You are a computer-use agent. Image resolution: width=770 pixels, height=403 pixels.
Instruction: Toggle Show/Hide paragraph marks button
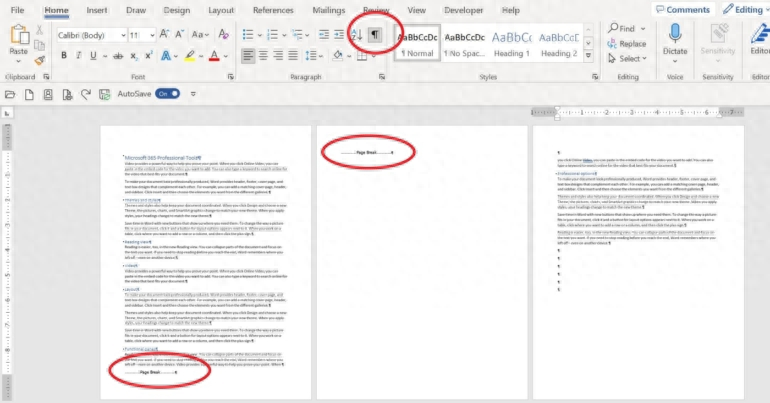pos(376,34)
